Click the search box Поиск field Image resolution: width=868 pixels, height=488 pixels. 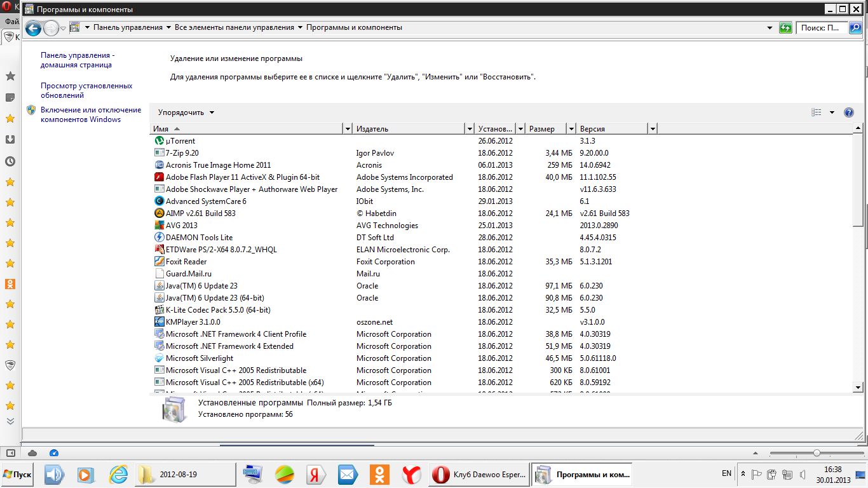pyautogui.click(x=822, y=28)
